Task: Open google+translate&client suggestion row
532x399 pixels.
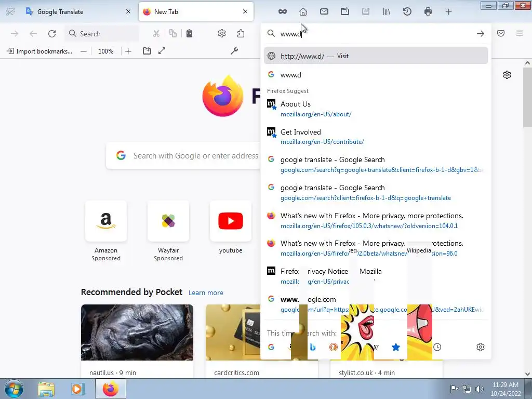Action: pos(376,165)
